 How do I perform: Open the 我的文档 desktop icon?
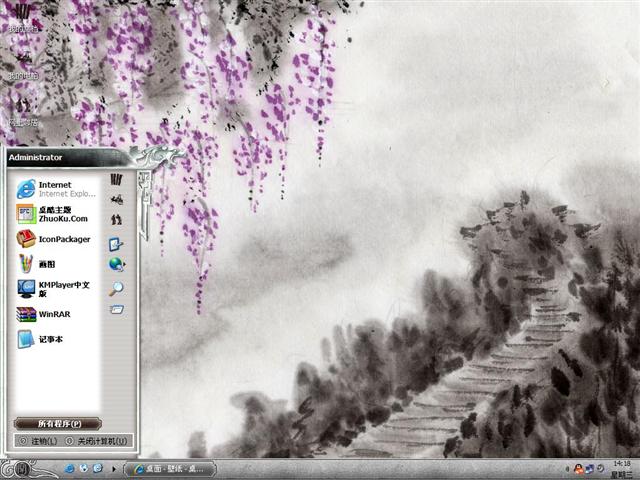click(x=23, y=17)
